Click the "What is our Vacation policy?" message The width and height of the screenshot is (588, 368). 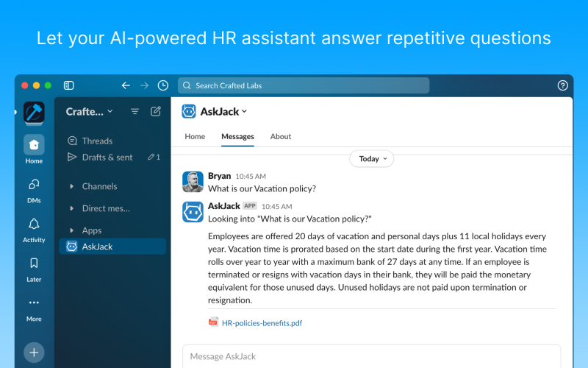click(x=262, y=188)
